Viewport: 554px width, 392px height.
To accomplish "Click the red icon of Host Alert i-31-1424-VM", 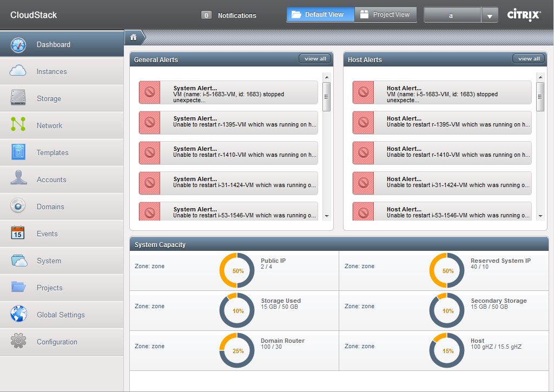I will click(363, 183).
